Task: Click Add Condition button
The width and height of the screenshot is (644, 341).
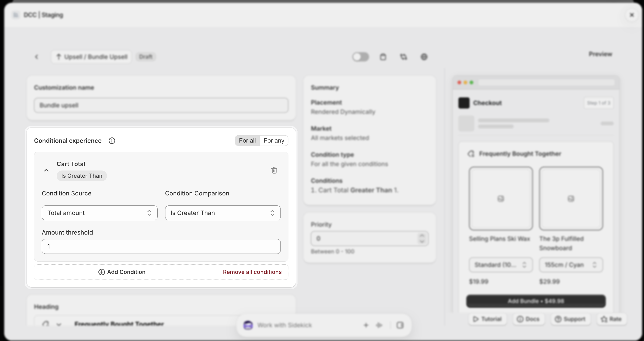Action: point(122,272)
